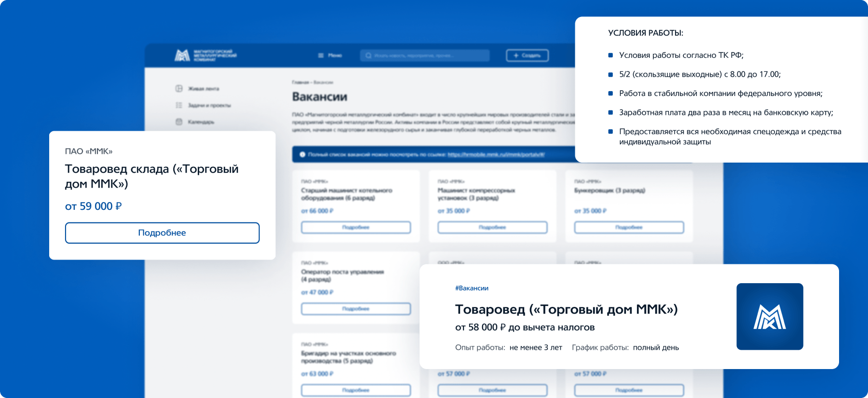Click Подробнее for Бункеровщик (3 разряд)
The image size is (868, 398).
629,227
